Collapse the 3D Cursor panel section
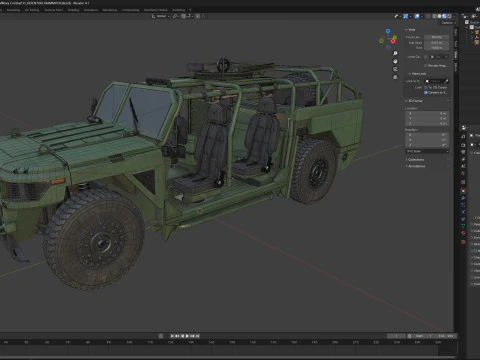 [414, 101]
